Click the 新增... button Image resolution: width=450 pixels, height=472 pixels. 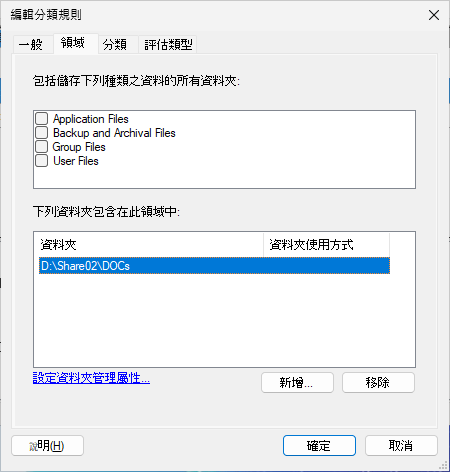coord(297,382)
